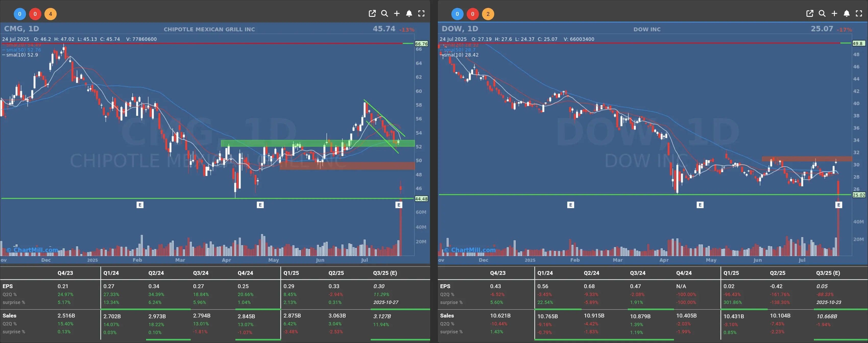Click the sma(20) 54.49 legend on CMG chart
This screenshot has height=343, width=868.
pos(21,45)
